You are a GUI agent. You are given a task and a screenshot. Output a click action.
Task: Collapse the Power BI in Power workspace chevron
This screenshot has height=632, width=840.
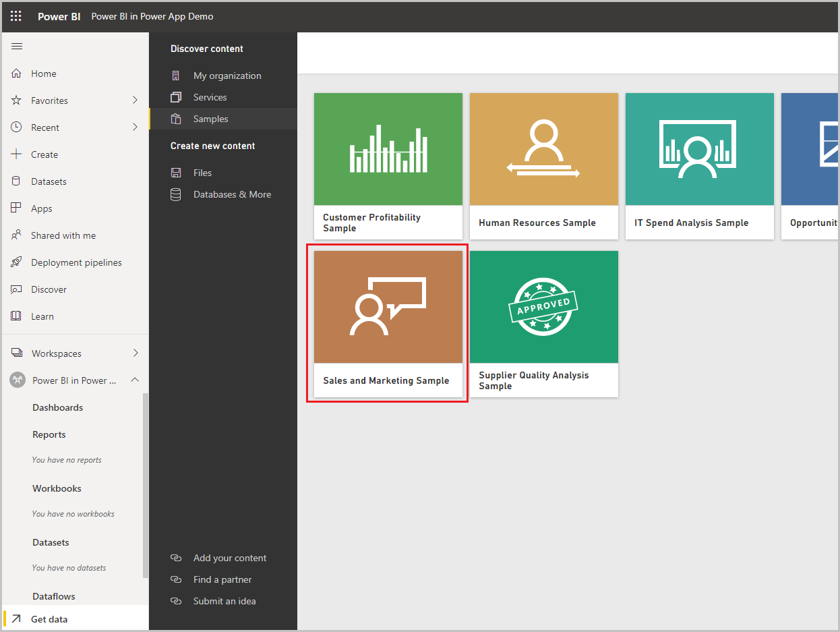coord(135,380)
